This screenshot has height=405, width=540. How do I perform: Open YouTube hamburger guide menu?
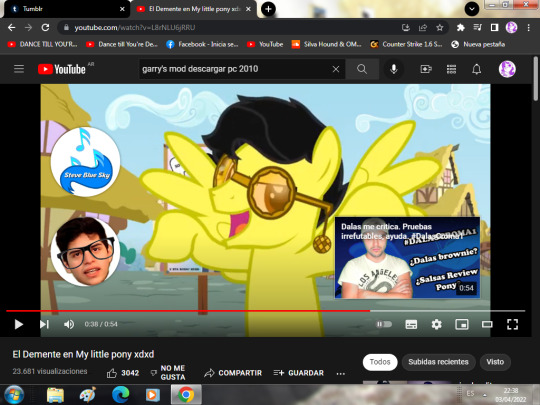pyautogui.click(x=19, y=69)
